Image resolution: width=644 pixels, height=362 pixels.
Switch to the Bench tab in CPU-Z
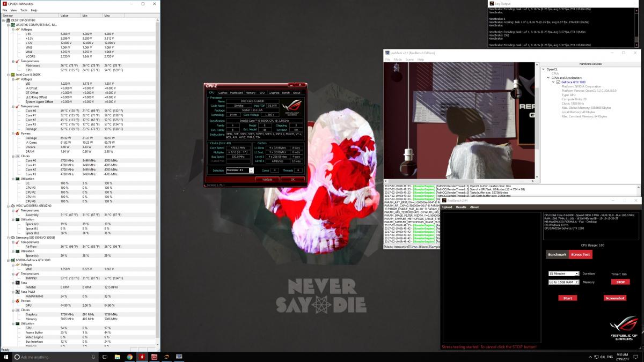[286, 93]
